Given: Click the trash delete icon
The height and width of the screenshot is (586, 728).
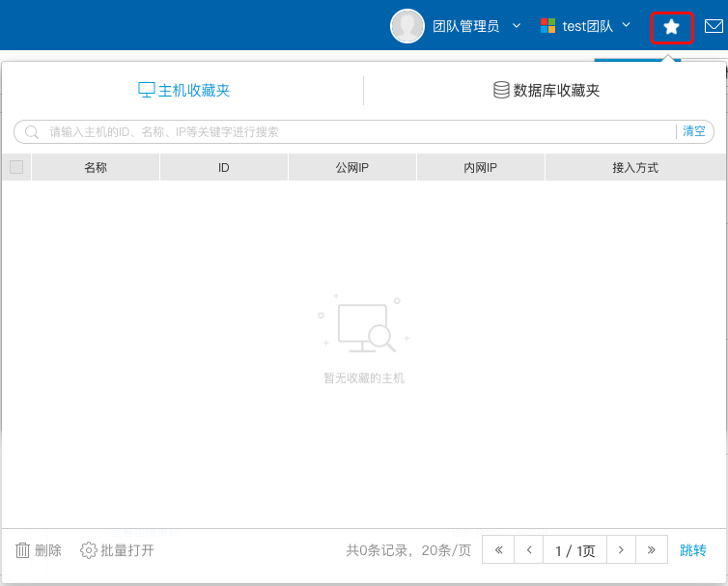Looking at the screenshot, I should [x=23, y=550].
